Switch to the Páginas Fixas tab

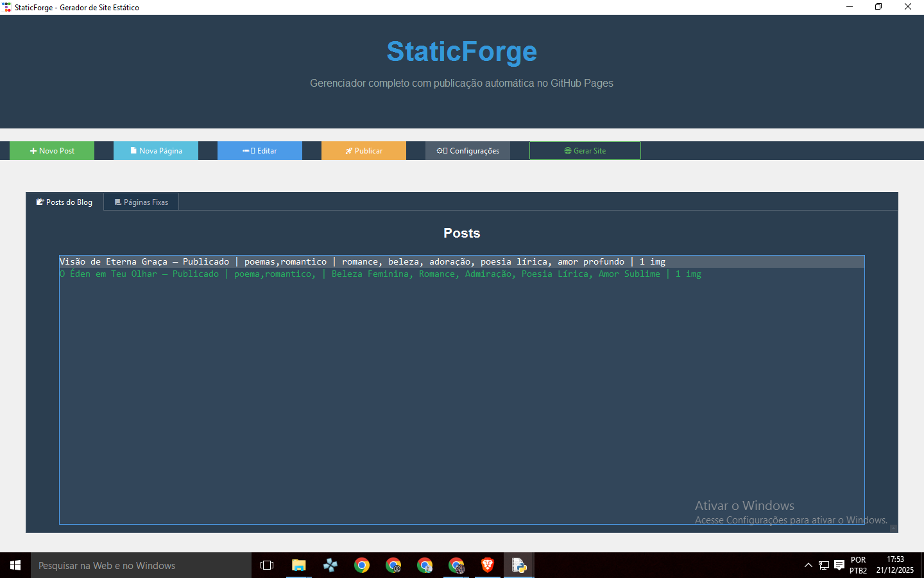pos(141,202)
